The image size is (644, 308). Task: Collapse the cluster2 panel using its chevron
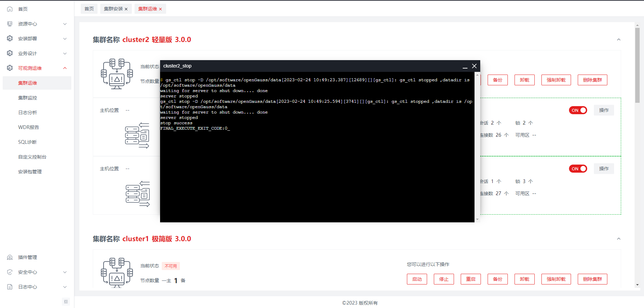point(618,40)
